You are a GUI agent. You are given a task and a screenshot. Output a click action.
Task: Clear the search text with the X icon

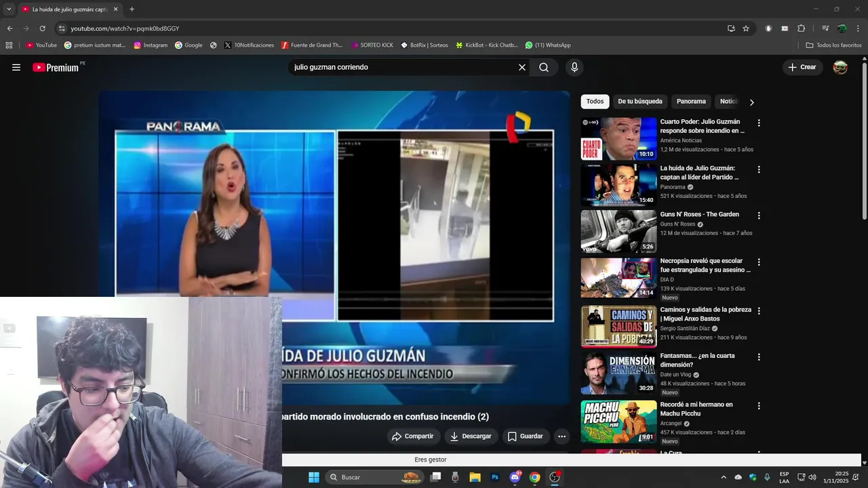(522, 67)
